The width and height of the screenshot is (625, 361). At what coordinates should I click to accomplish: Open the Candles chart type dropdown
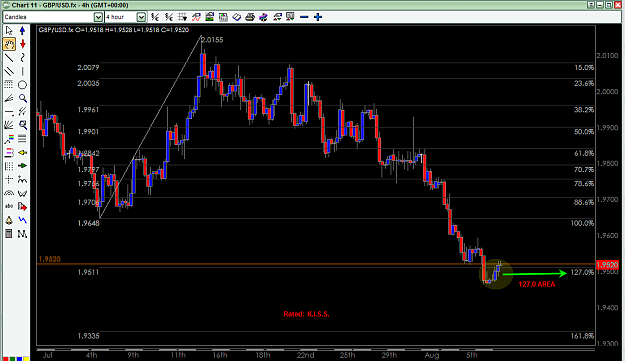(x=98, y=17)
